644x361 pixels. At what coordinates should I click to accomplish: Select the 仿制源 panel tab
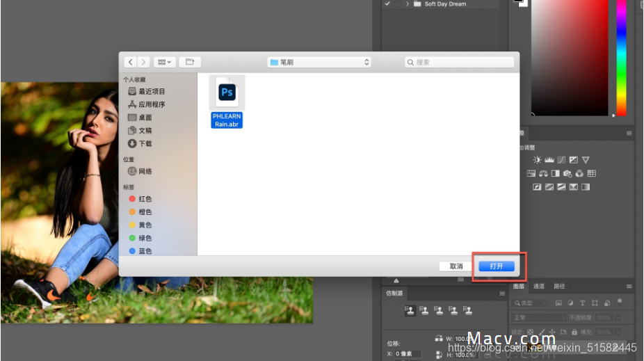click(394, 294)
